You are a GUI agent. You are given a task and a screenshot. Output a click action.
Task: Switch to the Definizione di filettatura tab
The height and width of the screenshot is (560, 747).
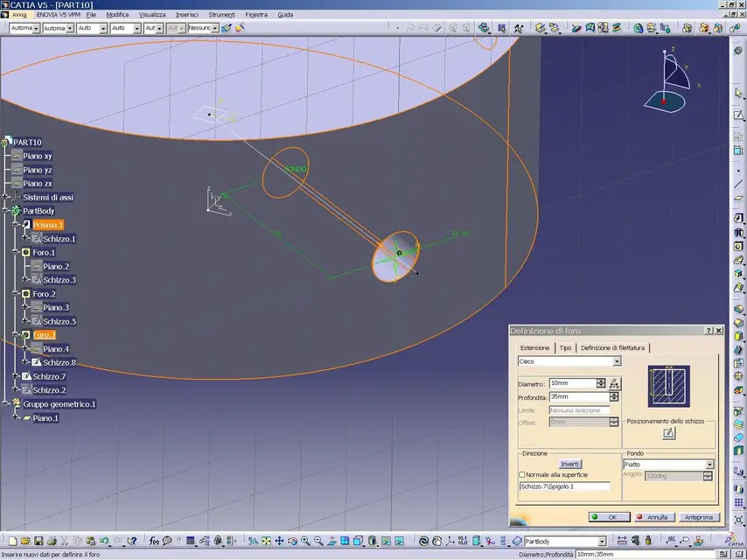(612, 348)
